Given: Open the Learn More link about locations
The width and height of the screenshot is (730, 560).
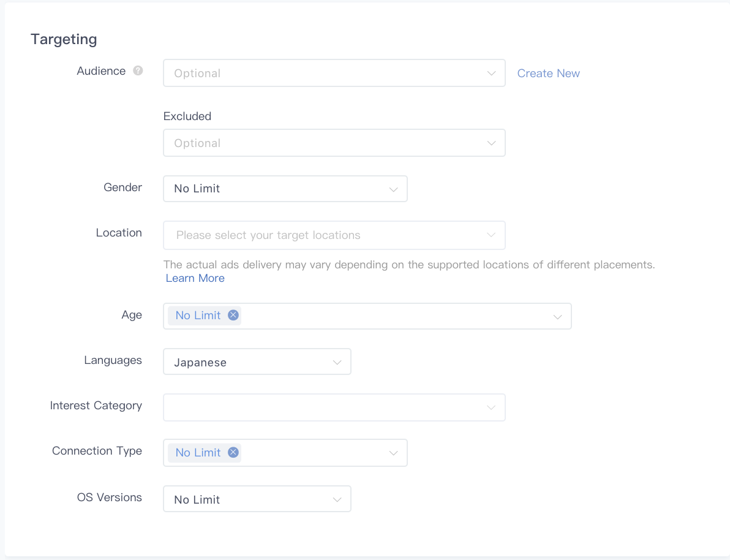Looking at the screenshot, I should click(x=195, y=278).
